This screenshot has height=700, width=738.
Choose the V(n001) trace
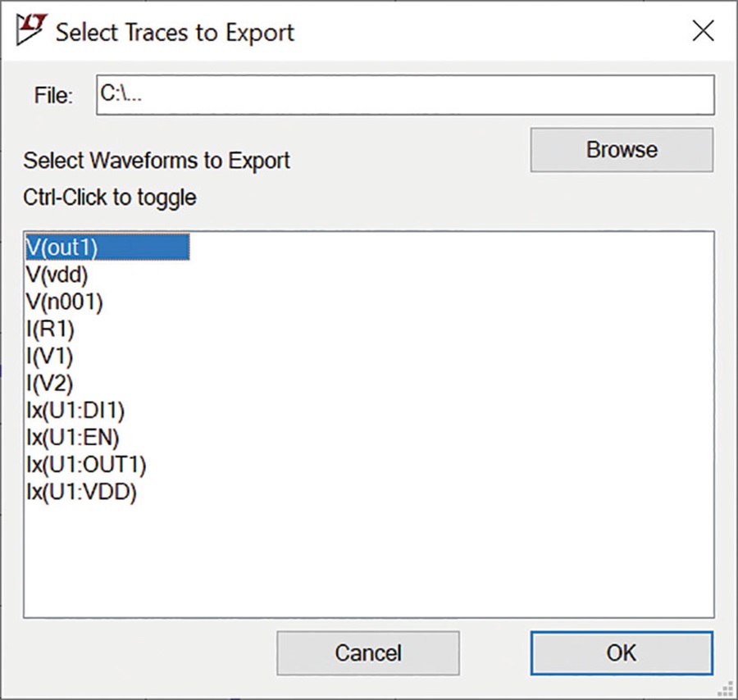[x=65, y=302]
